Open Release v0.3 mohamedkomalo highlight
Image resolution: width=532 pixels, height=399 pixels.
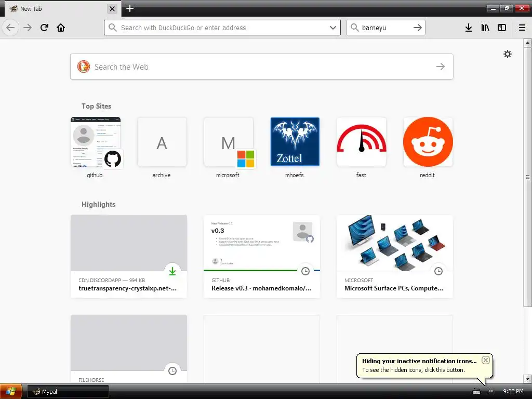click(262, 257)
